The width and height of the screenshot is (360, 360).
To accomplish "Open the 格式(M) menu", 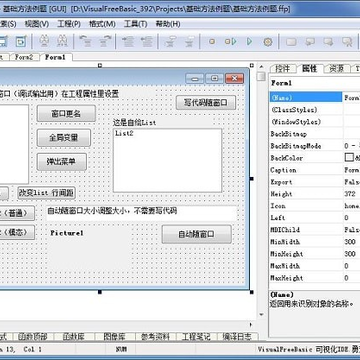I will [102, 24].
